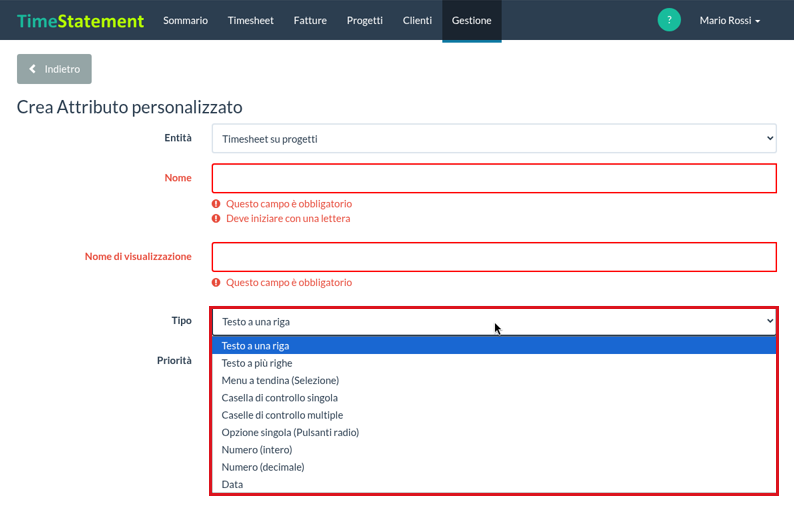Focus the Nome input field

coord(494,178)
